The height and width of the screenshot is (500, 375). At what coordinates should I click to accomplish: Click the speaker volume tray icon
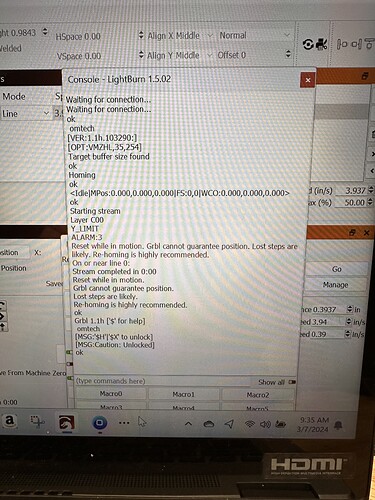(265, 424)
